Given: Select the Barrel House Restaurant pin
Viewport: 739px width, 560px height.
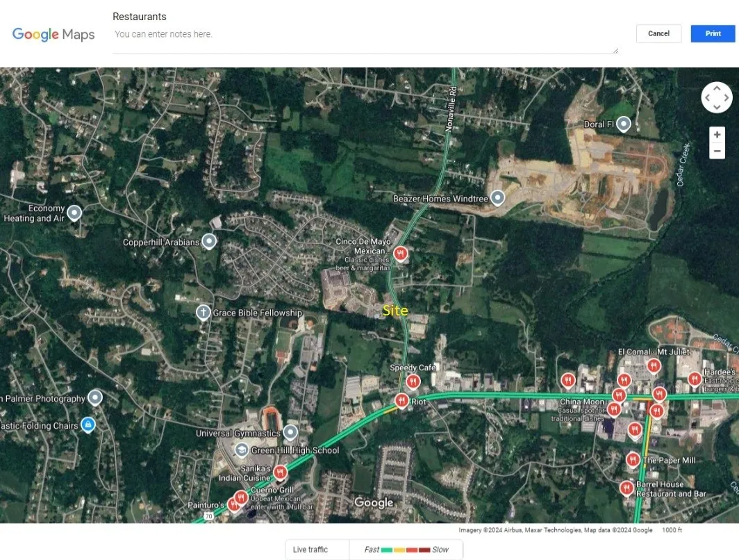Looking at the screenshot, I should coord(626,488).
